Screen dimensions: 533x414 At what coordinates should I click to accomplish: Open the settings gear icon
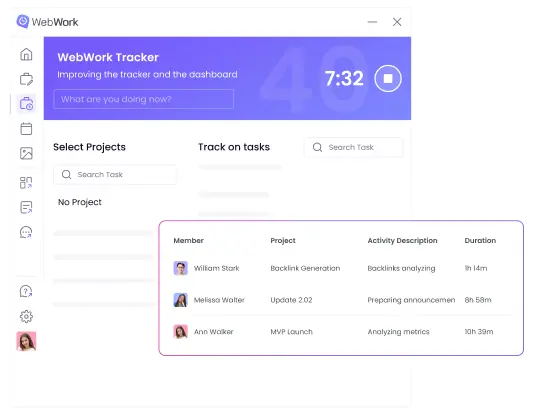(26, 316)
